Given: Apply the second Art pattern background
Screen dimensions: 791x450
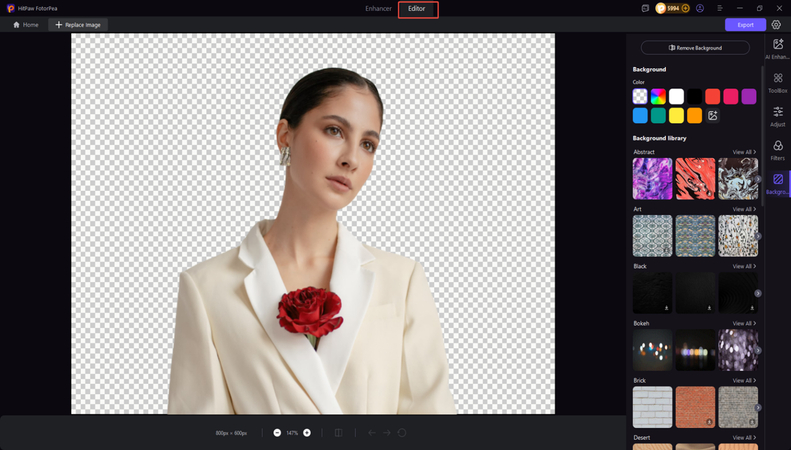Looking at the screenshot, I should coord(695,236).
